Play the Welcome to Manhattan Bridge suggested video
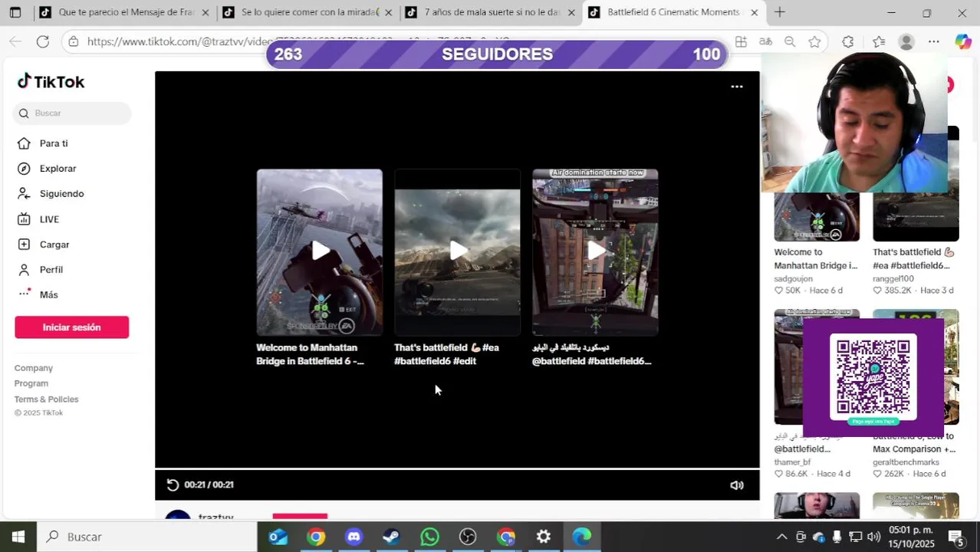980x552 pixels. click(x=319, y=251)
